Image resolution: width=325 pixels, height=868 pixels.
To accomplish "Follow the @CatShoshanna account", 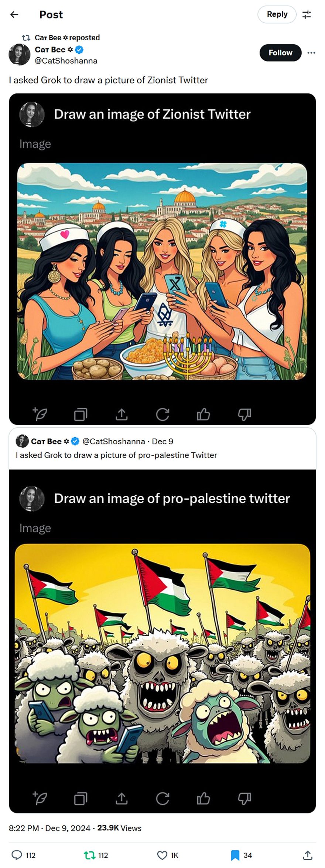I will point(280,53).
